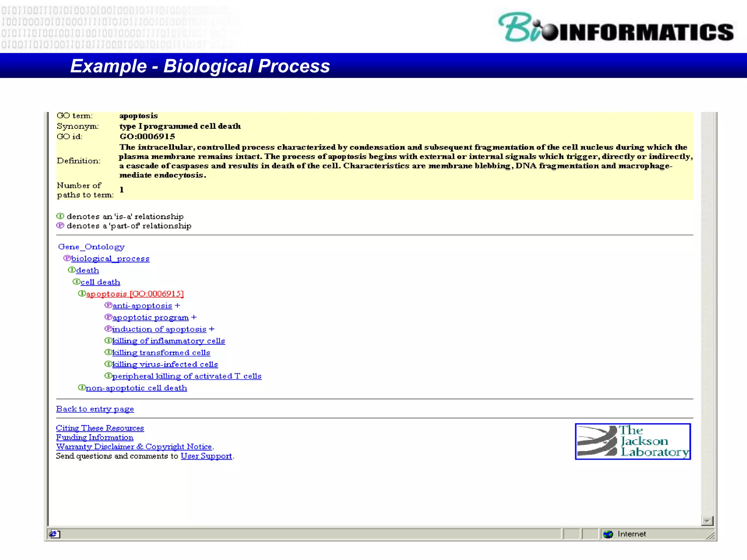The image size is (747, 560).
Task: Click the part-of icon beside anti-apoptosis
Action: pos(108,305)
